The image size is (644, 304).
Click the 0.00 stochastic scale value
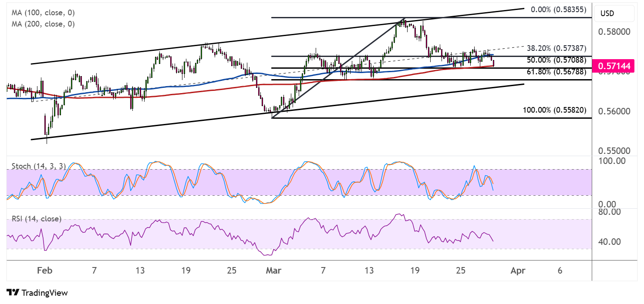point(607,204)
